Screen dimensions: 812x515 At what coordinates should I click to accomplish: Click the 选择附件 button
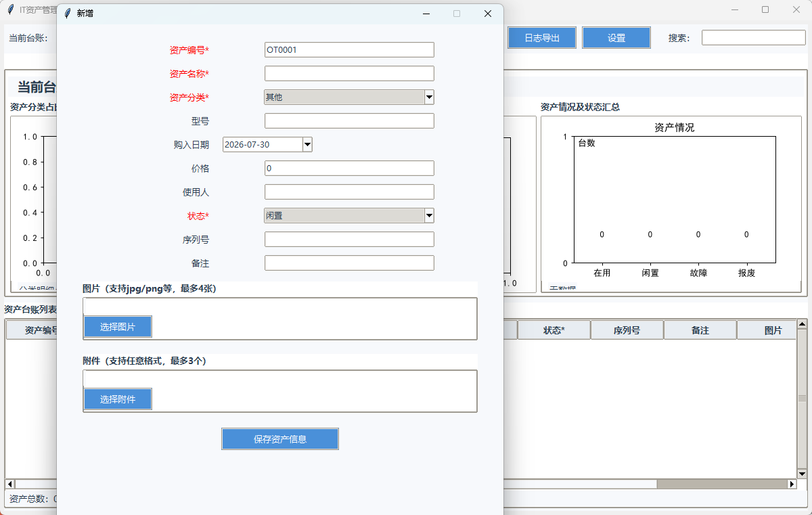[x=118, y=399]
